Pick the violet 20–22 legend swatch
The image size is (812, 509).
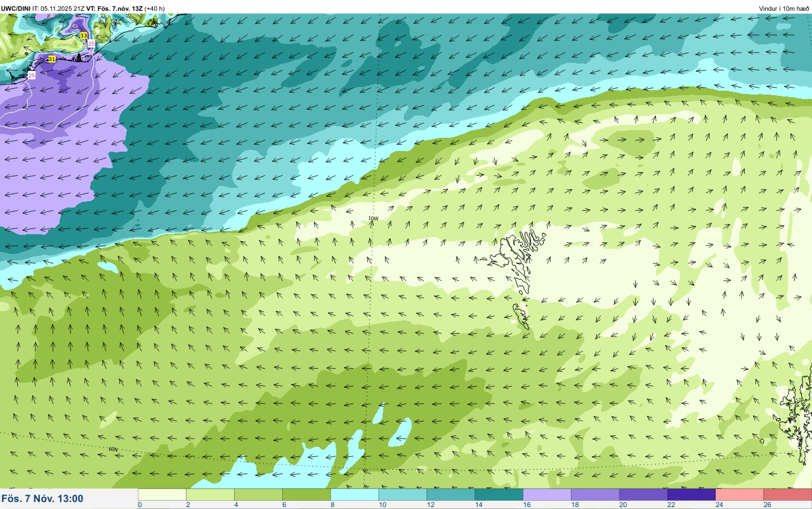click(x=644, y=494)
